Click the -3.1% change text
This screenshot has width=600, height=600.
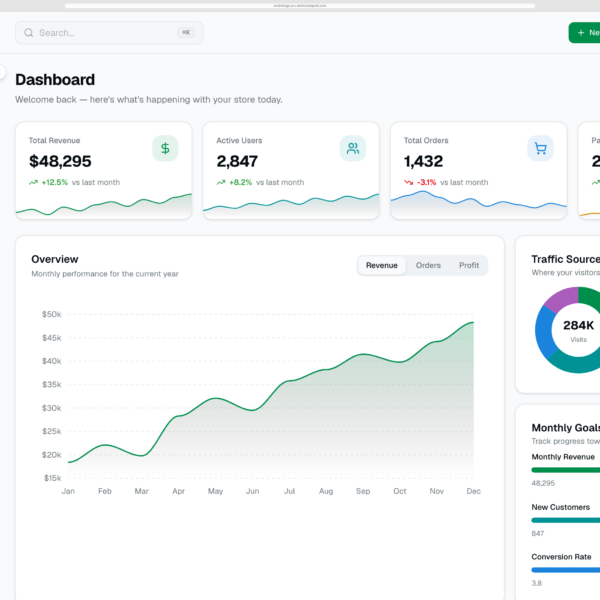coord(426,183)
